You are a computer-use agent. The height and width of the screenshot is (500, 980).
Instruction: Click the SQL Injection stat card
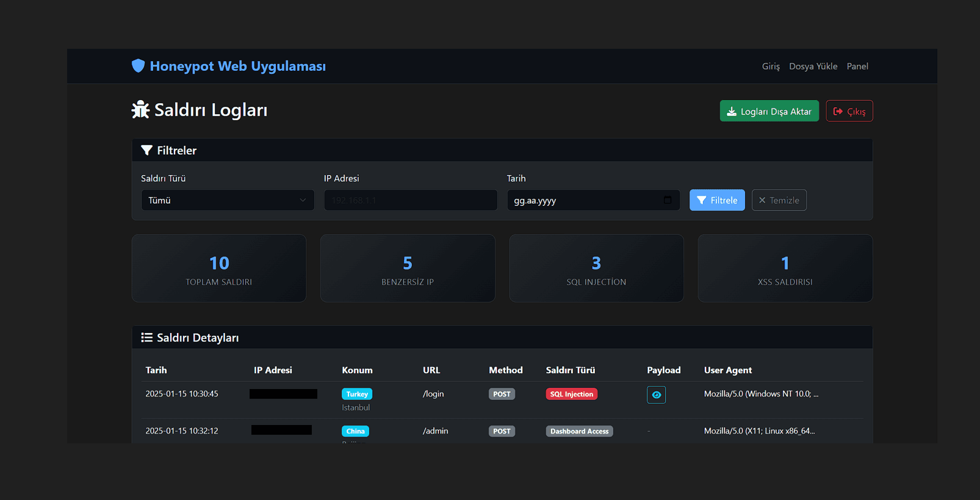tap(596, 268)
